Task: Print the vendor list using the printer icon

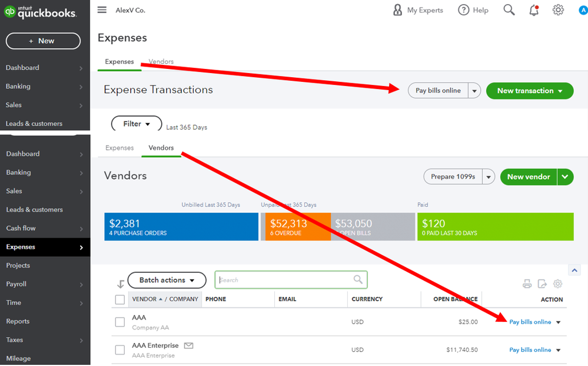Action: click(x=527, y=284)
